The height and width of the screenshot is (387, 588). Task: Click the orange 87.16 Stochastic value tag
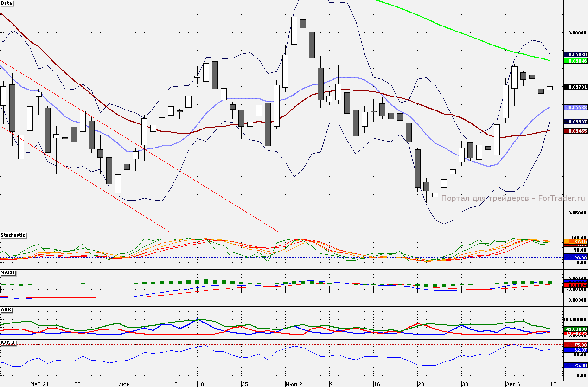click(x=575, y=241)
